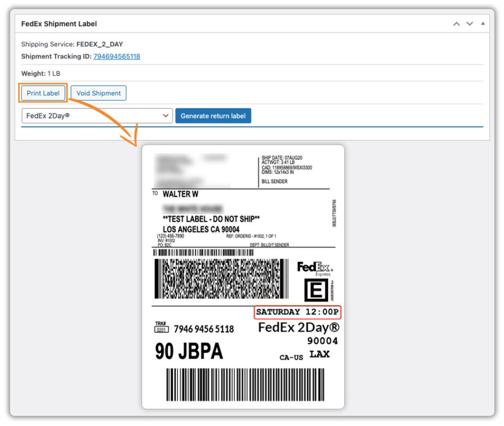Click the panel move-up arrow icon
The image size is (504, 426).
point(456,23)
